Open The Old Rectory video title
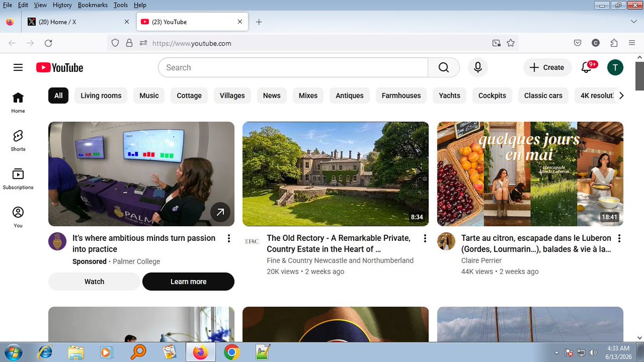The width and height of the screenshot is (644, 362). [x=339, y=243]
